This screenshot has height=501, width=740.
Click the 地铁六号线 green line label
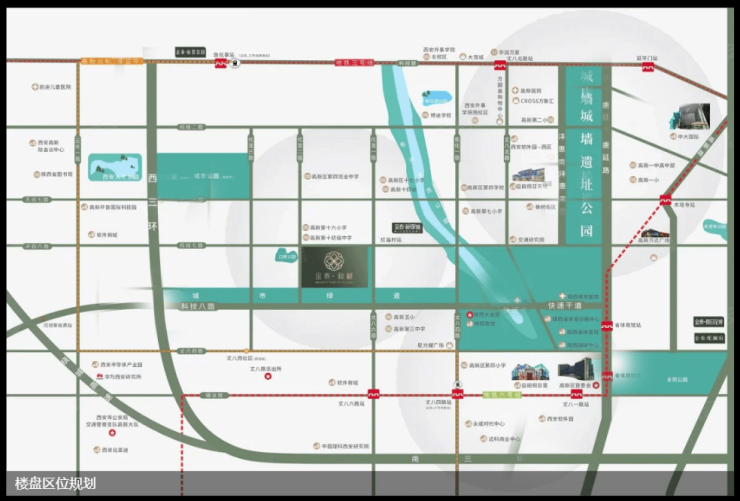[502, 394]
